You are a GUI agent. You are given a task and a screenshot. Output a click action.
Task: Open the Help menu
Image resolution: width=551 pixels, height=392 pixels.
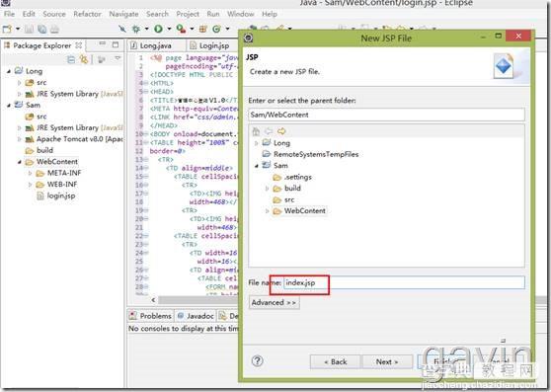[x=270, y=14]
